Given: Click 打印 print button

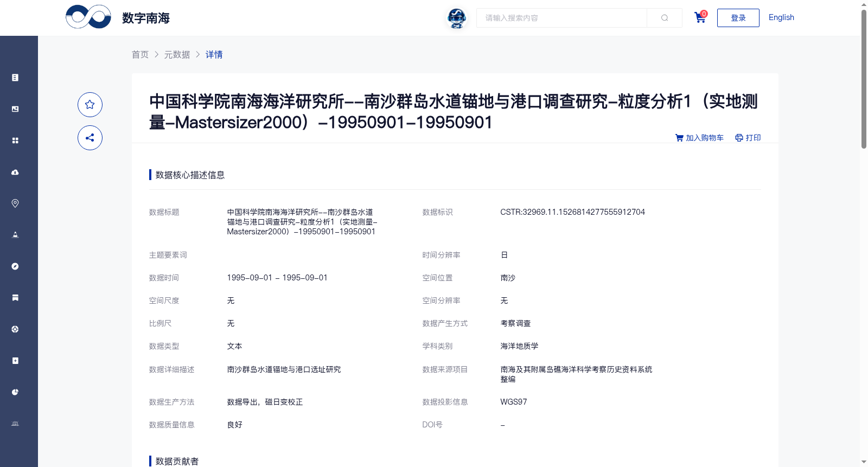Looking at the screenshot, I should 748,138.
